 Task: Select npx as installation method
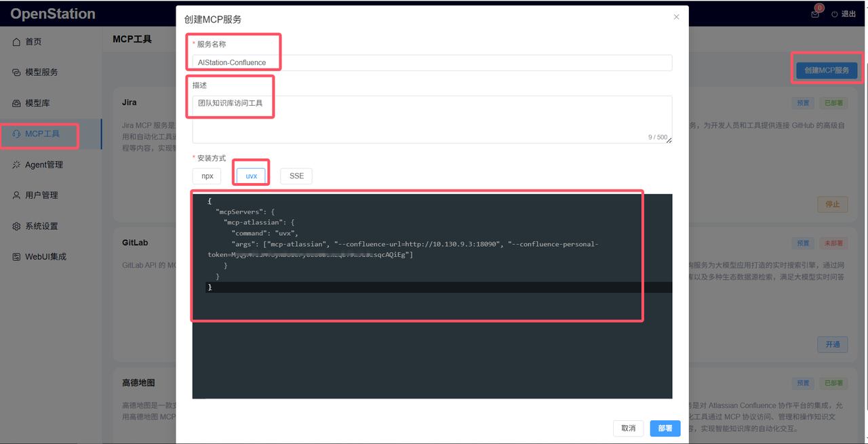click(206, 176)
